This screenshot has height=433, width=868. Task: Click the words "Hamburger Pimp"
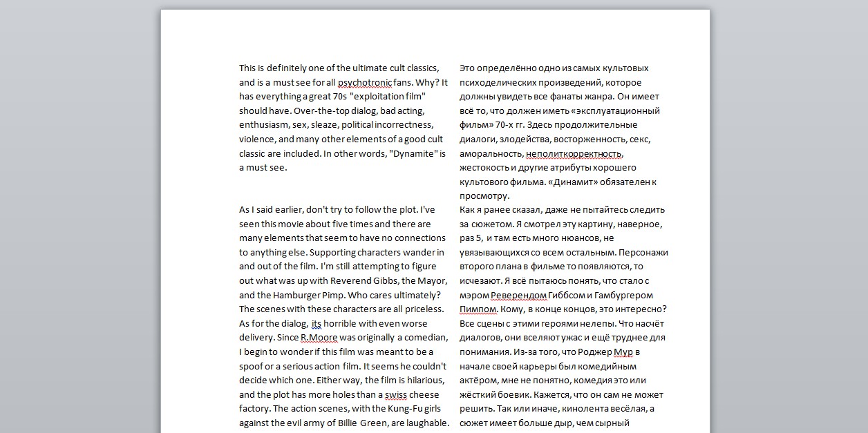[309, 295]
